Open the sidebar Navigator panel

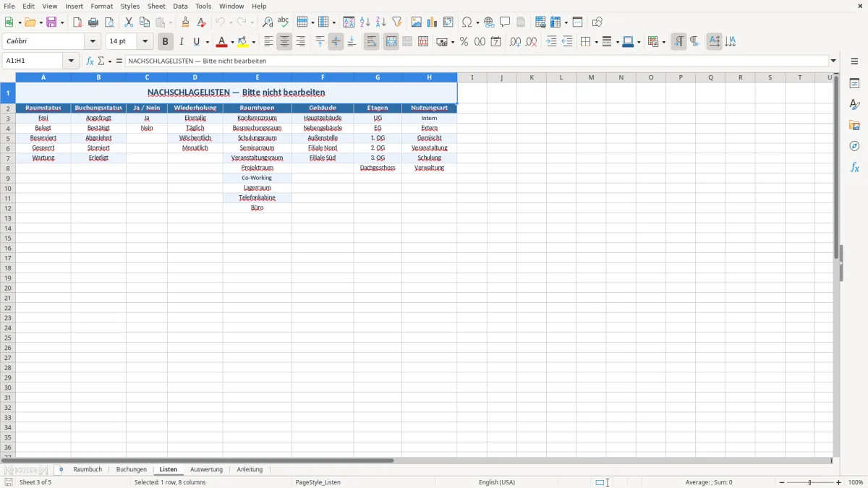(x=854, y=146)
